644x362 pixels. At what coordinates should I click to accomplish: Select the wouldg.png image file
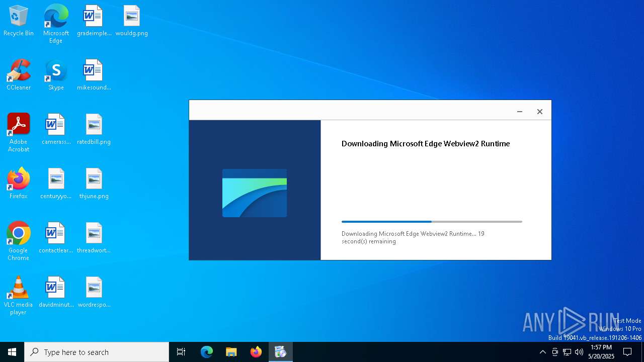pyautogui.click(x=131, y=21)
